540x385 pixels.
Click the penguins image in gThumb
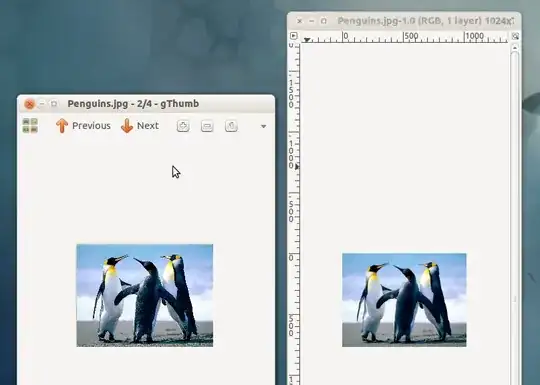(145, 295)
